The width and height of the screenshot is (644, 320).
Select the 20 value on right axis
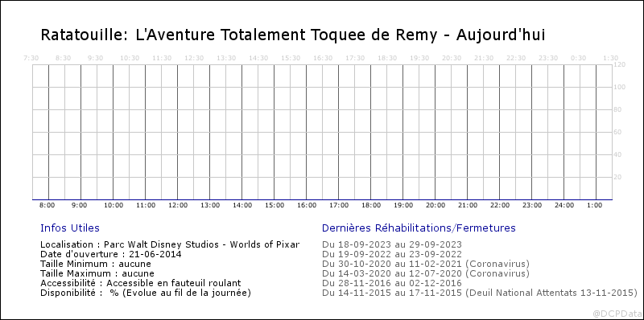coord(617,177)
